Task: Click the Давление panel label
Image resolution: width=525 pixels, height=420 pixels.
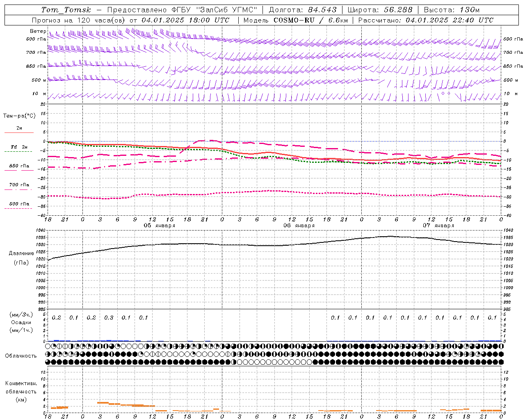Action: pyautogui.click(x=21, y=253)
